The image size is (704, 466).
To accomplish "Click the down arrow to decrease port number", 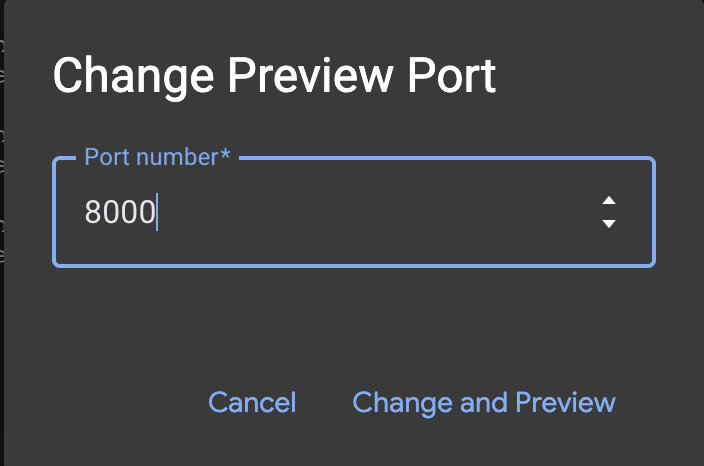I will 608,223.
